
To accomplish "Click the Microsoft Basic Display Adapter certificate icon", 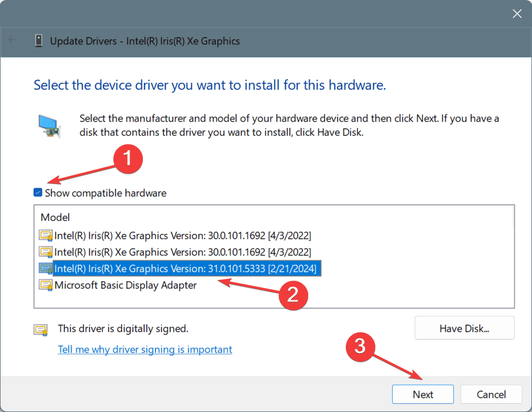I will coord(46,285).
